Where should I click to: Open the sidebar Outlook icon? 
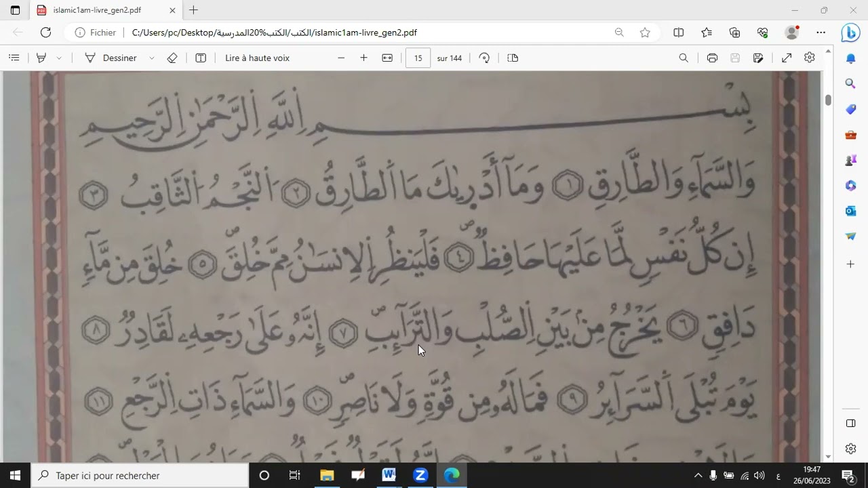point(850,211)
